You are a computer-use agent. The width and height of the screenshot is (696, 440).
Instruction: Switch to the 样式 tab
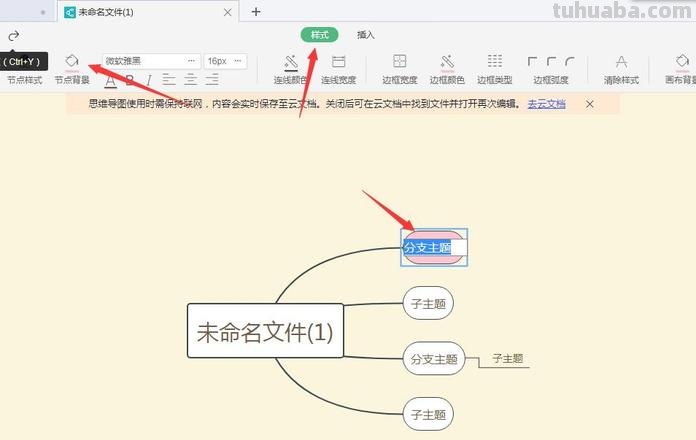[x=320, y=35]
